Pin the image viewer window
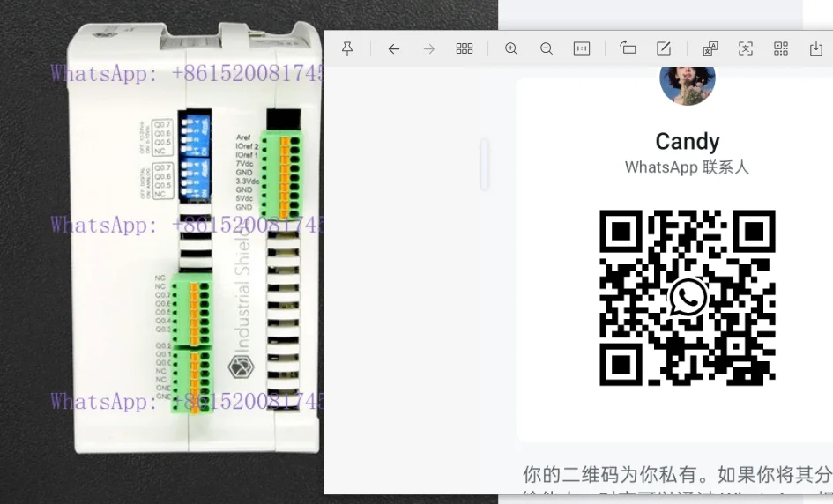 tap(347, 48)
